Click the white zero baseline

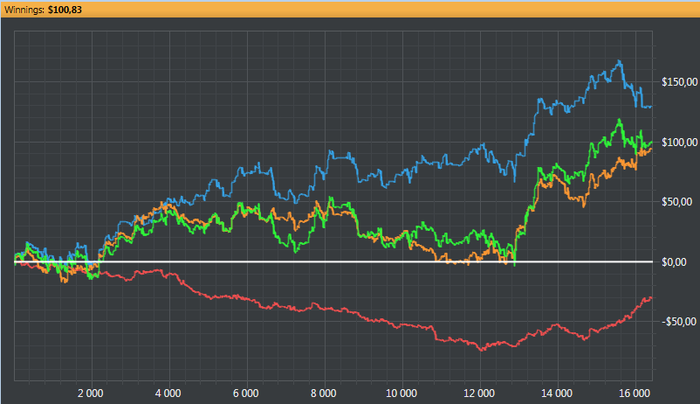[x=333, y=262]
